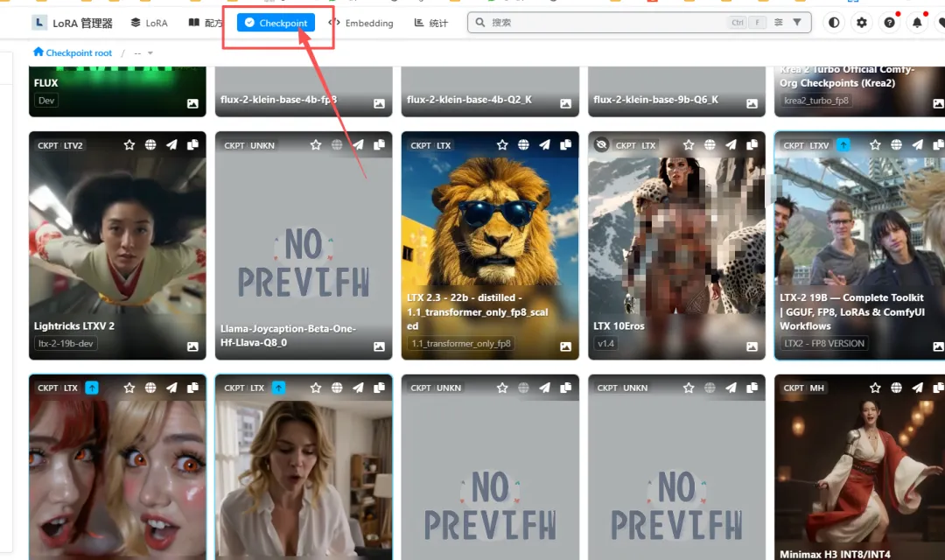Click the globe icon on Llama-Joycaption card
This screenshot has height=560, width=945.
[337, 144]
